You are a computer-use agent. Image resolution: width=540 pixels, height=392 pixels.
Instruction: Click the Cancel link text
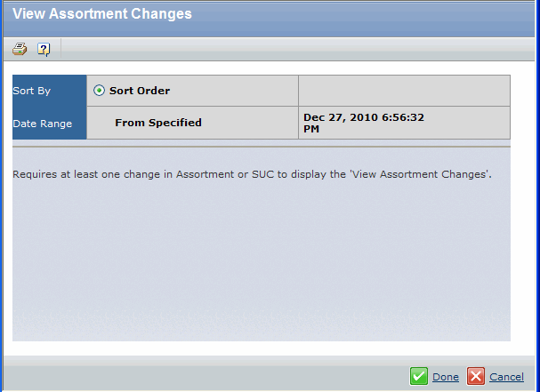pyautogui.click(x=506, y=377)
